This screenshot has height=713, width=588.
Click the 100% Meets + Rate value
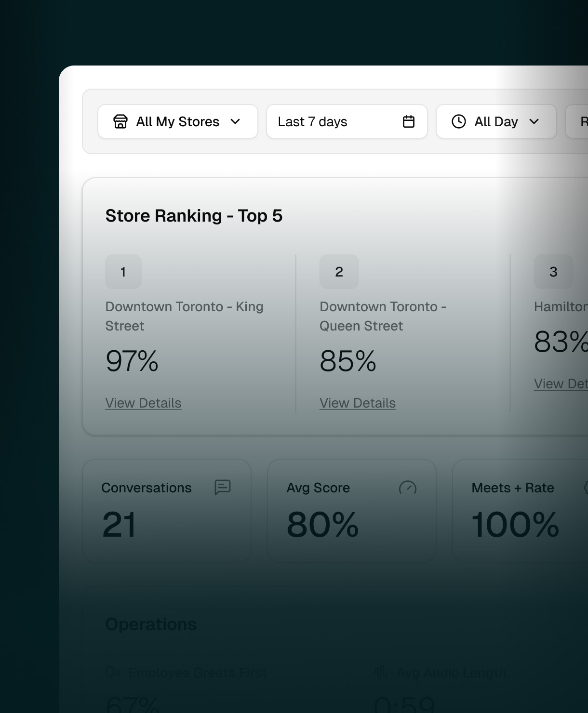click(x=515, y=525)
